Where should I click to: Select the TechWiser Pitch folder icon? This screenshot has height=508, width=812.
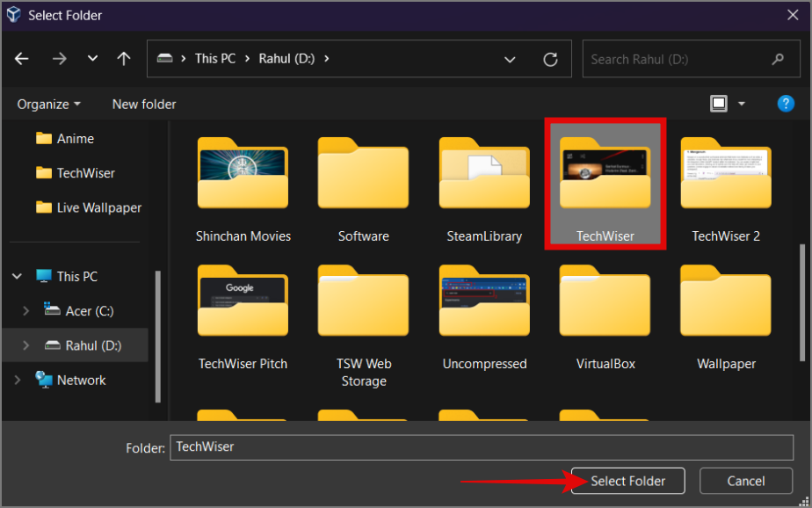click(243, 301)
